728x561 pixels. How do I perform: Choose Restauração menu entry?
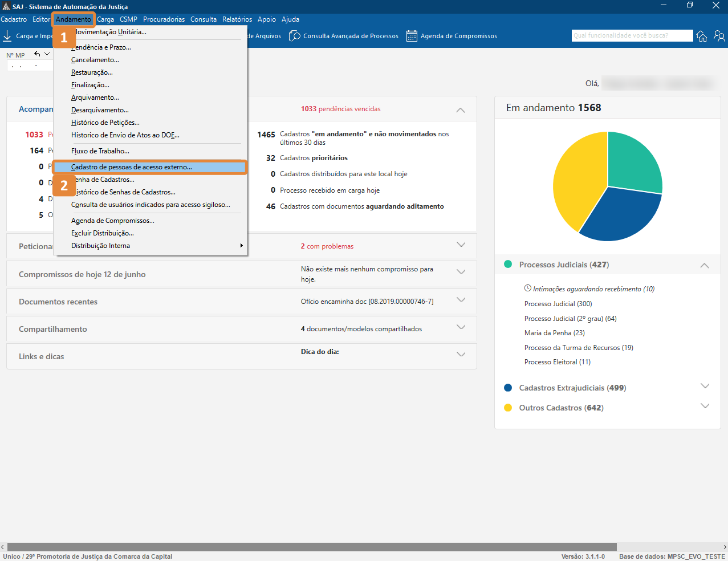(150, 72)
